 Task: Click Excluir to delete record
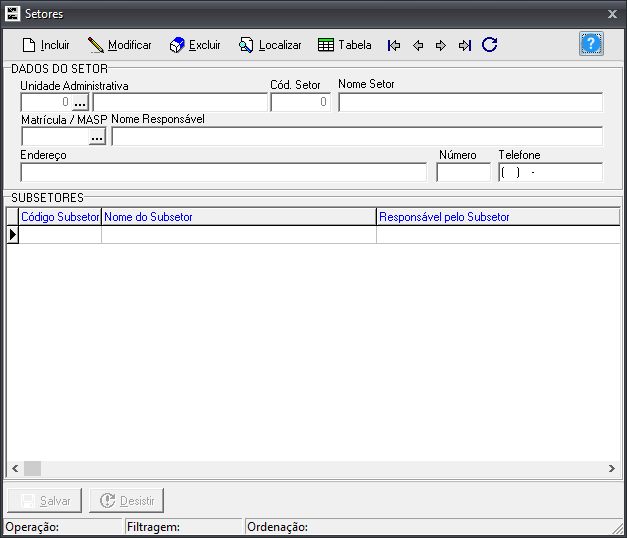click(x=195, y=45)
